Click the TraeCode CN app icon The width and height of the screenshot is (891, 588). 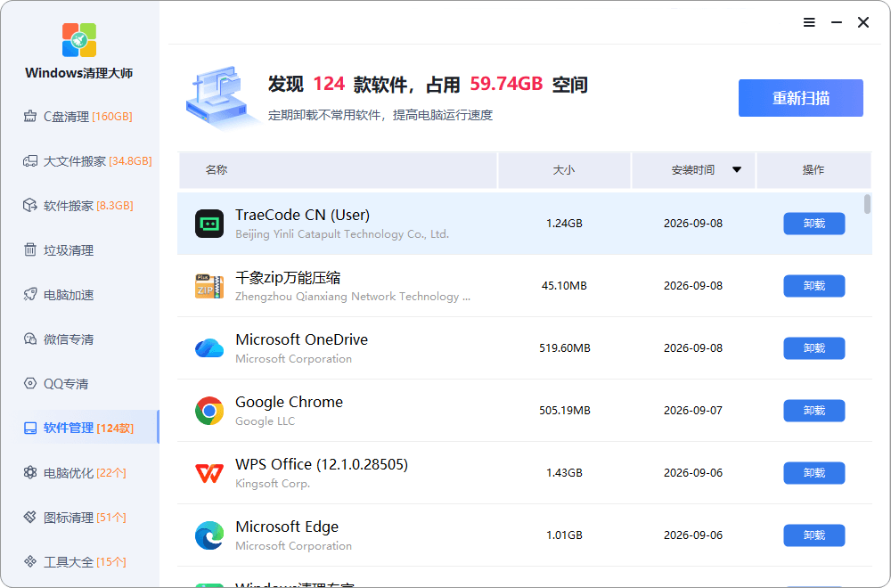(209, 224)
